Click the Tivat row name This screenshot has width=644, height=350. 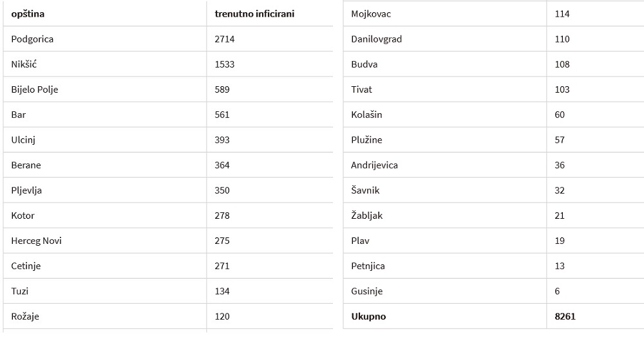[x=361, y=89]
